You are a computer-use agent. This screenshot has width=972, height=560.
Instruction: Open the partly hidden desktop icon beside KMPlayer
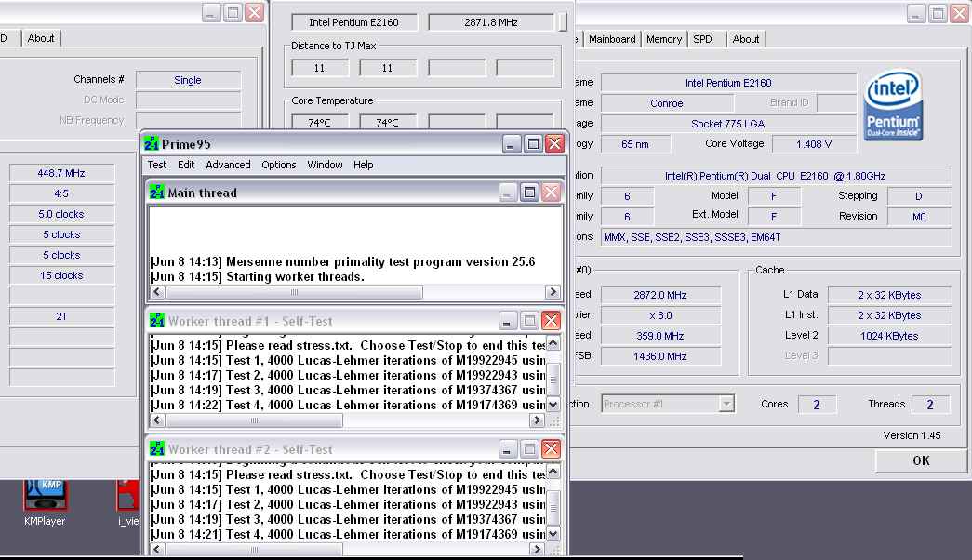(x=127, y=503)
